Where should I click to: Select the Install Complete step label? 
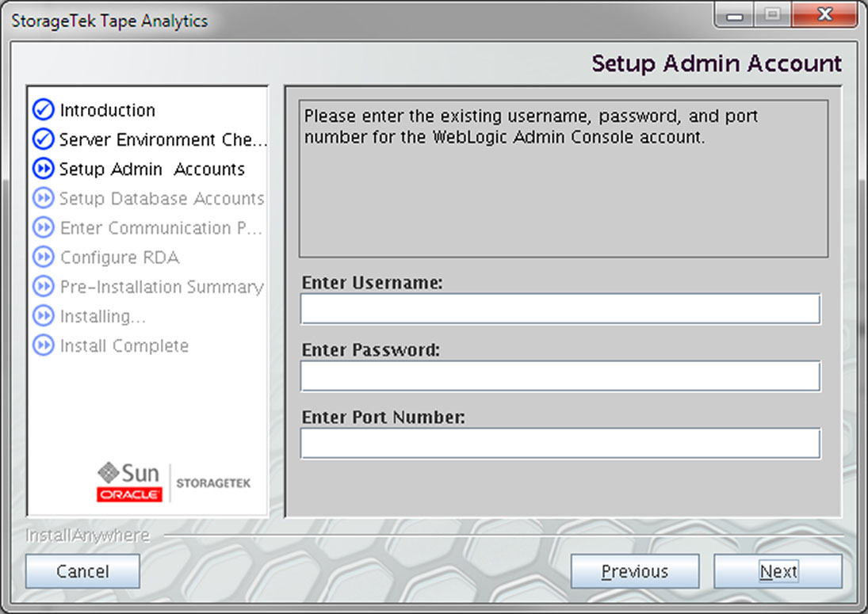click(x=124, y=345)
